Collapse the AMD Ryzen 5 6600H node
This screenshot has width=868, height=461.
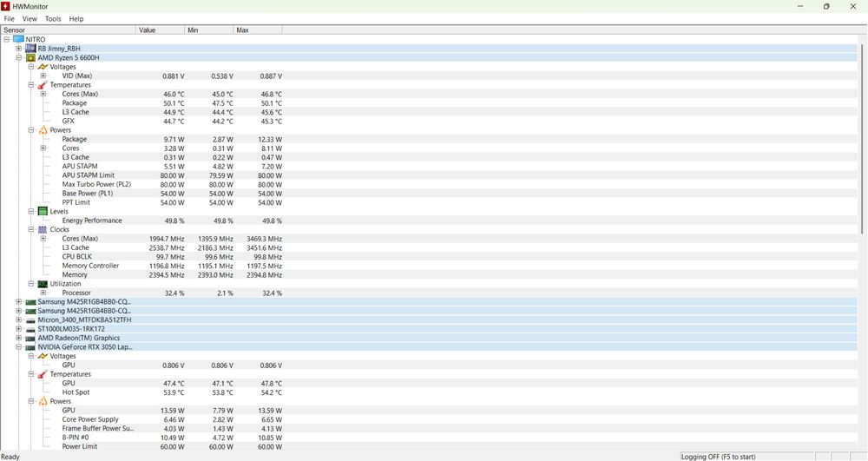click(x=19, y=57)
